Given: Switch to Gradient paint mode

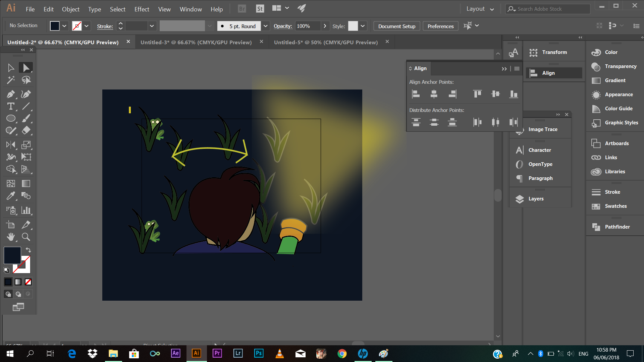Looking at the screenshot, I should tap(18, 282).
